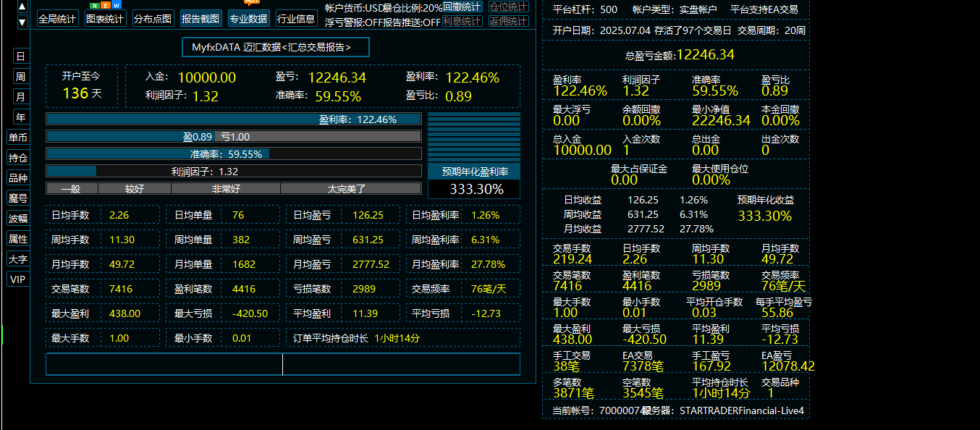The height and width of the screenshot is (430, 980).
Task: Select the 属性 sidebar tab
Action: click(18, 239)
